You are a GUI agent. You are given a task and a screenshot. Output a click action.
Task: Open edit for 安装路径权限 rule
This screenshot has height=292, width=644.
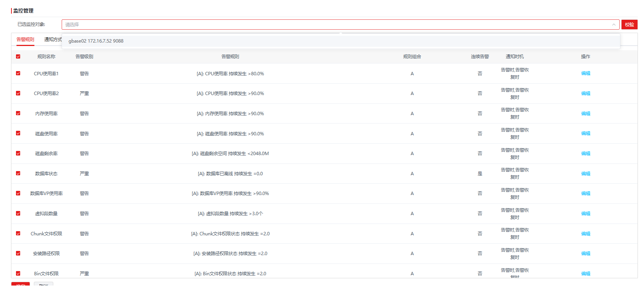(x=585, y=254)
